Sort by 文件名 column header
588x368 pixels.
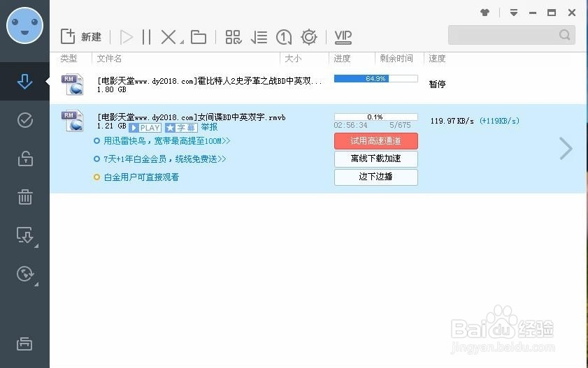[109, 59]
